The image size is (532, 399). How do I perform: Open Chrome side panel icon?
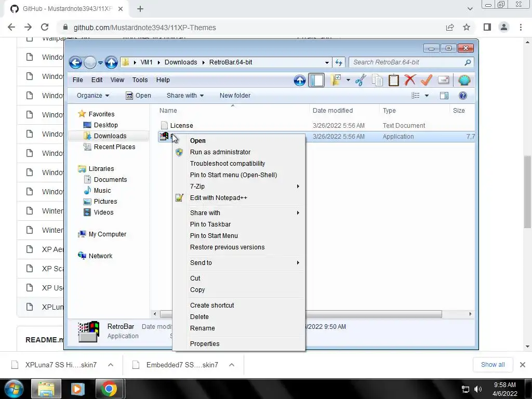[487, 27]
